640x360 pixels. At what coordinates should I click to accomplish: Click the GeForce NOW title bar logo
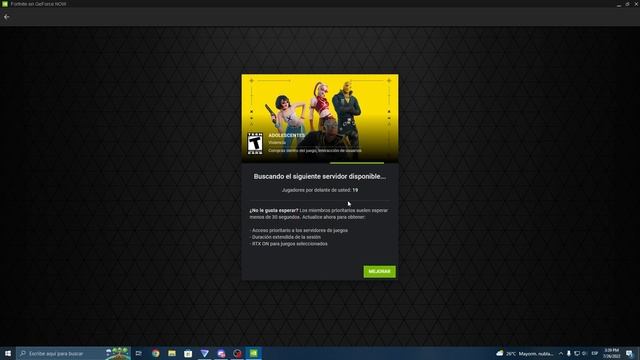point(5,4)
